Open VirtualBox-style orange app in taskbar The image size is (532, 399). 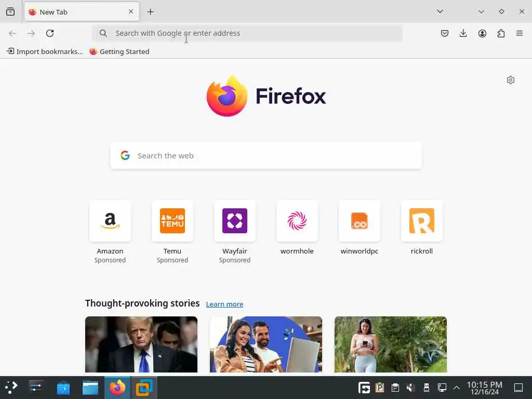pos(144,388)
